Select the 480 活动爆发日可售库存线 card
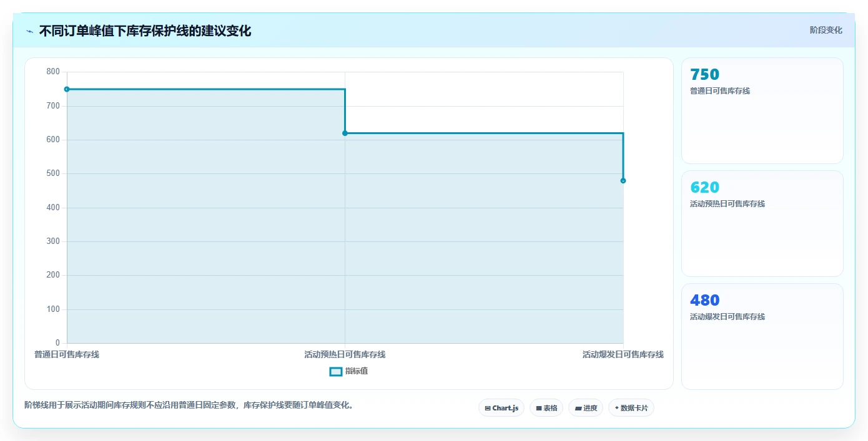Image resolution: width=868 pixels, height=441 pixels. pyautogui.click(x=762, y=336)
